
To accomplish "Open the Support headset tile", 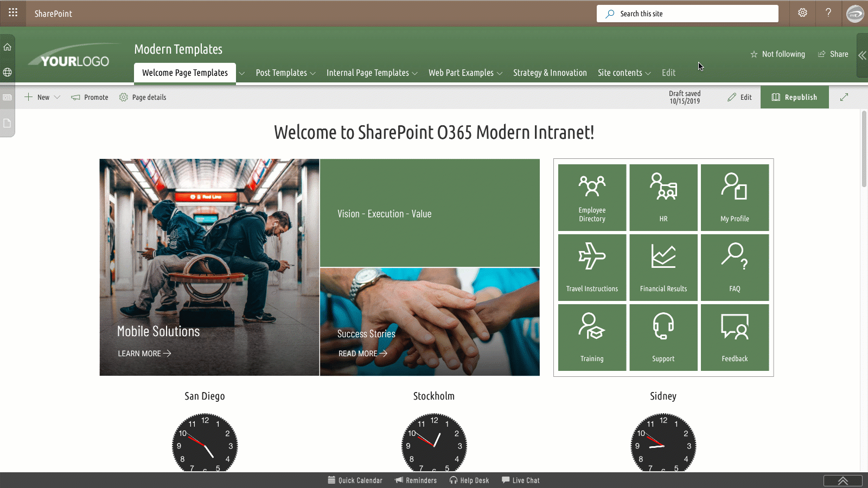I will pyautogui.click(x=663, y=337).
